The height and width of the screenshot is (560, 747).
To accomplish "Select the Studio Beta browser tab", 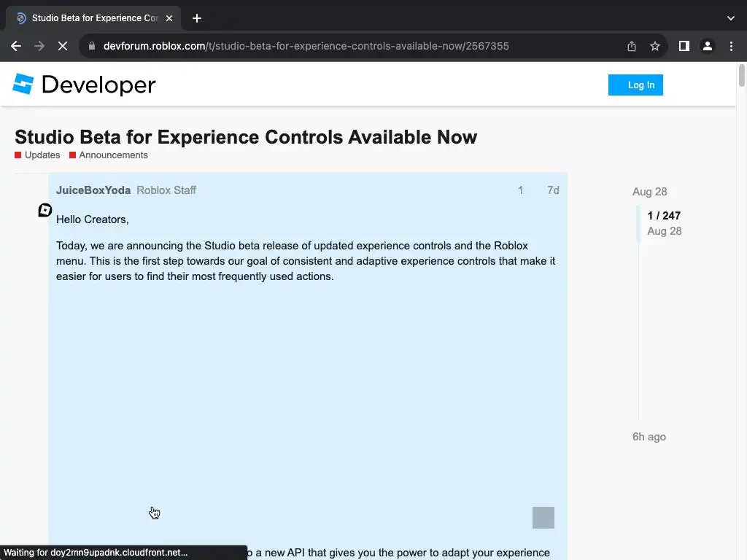I will (91, 18).
